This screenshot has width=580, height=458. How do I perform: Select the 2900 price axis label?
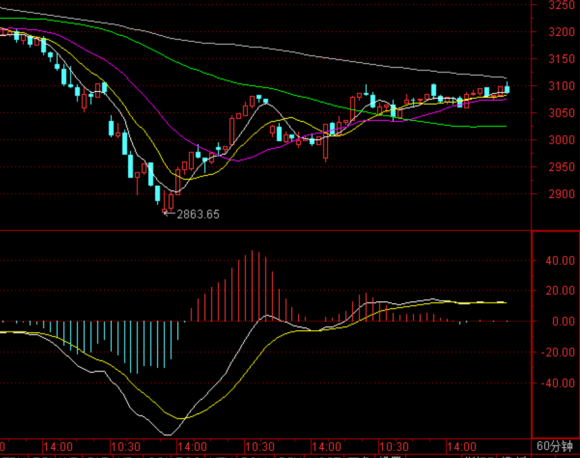pyautogui.click(x=562, y=194)
